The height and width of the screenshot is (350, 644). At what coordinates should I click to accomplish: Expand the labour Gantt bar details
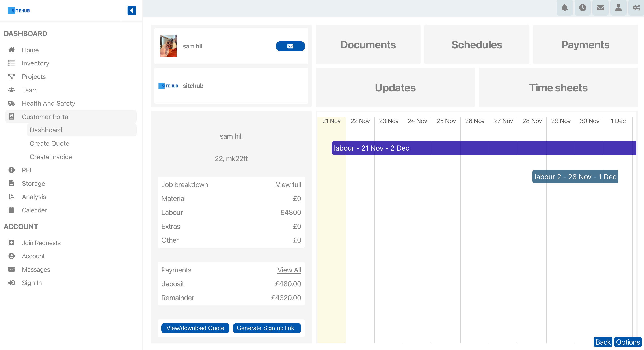pyautogui.click(x=484, y=148)
